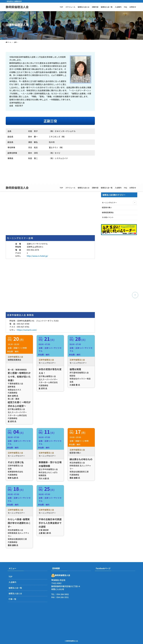Click the home icon in the breadcrumb
This screenshot has width=143, height=644.
coord(7,42)
